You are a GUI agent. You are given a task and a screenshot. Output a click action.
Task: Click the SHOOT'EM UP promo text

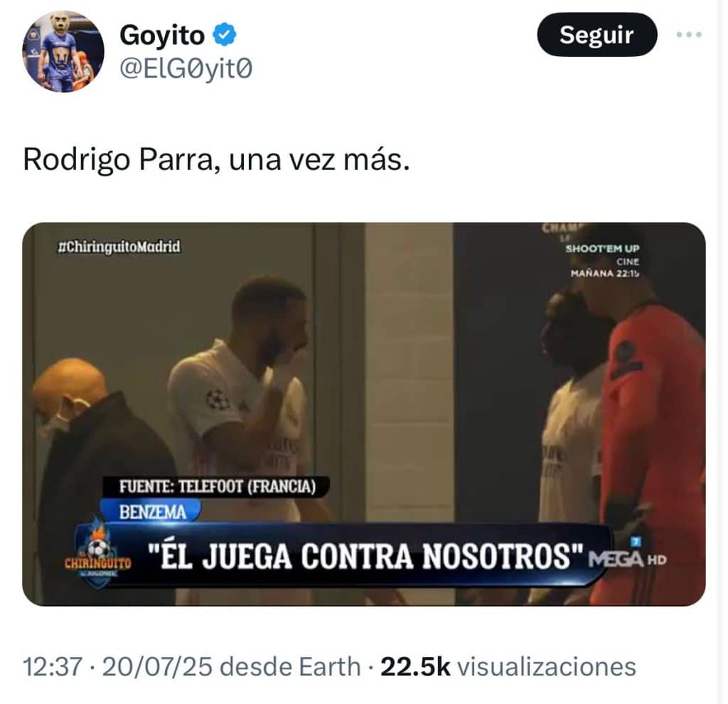click(602, 248)
